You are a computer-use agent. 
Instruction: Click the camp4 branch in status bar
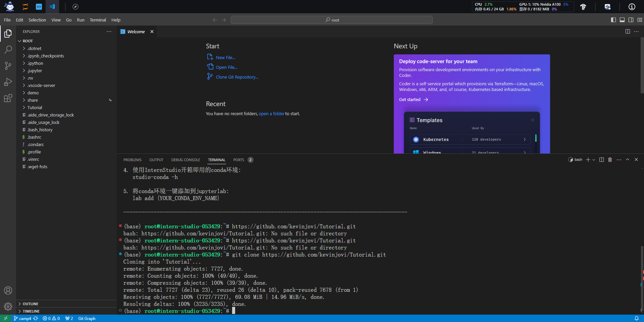click(x=22, y=318)
